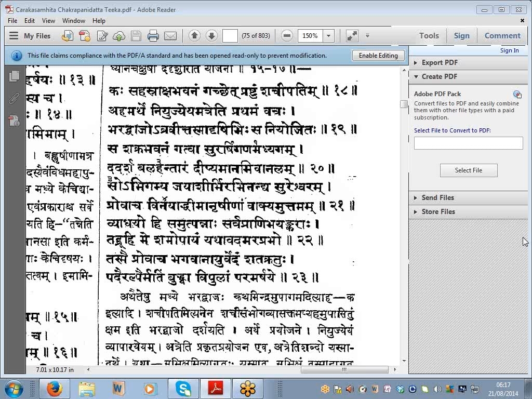Viewport: 532px width, 399px height.
Task: Open the Attachments paperclip panel
Action: (x=15, y=98)
